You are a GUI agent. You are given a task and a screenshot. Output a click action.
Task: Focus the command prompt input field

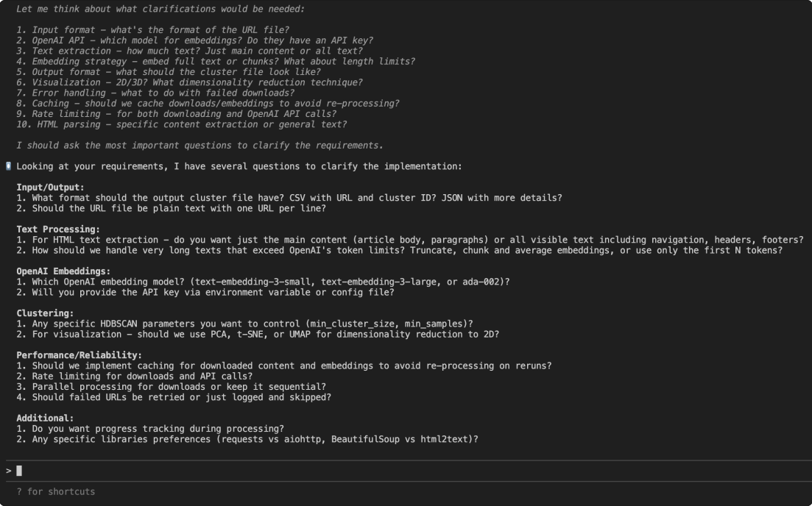coord(368,471)
